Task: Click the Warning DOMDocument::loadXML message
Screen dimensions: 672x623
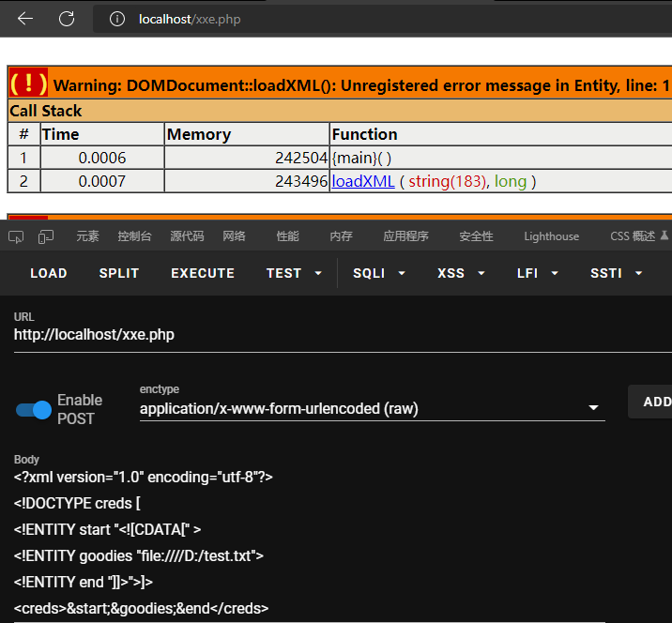Action: coord(360,85)
